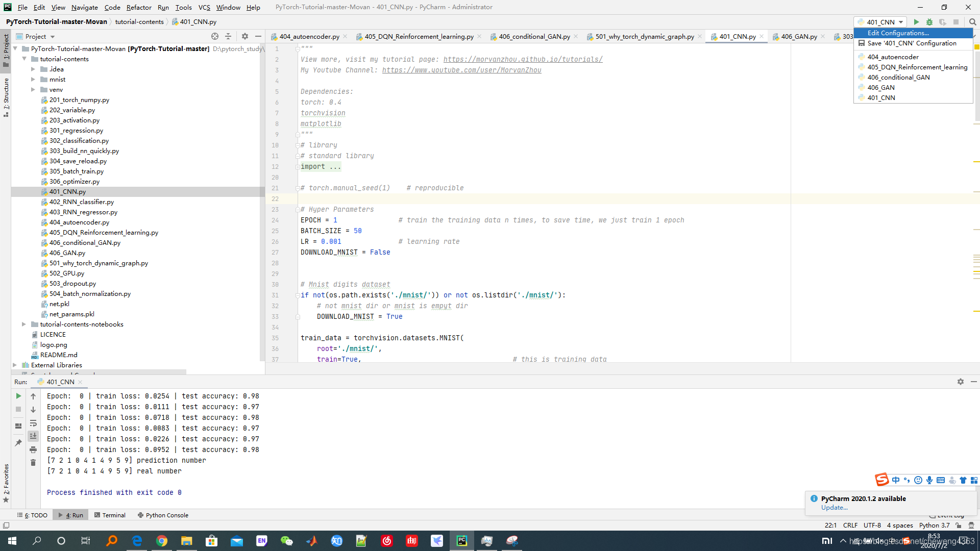Select net_params.pkl in the Project tree
Image resolution: width=980 pixels, height=551 pixels.
coord(71,314)
